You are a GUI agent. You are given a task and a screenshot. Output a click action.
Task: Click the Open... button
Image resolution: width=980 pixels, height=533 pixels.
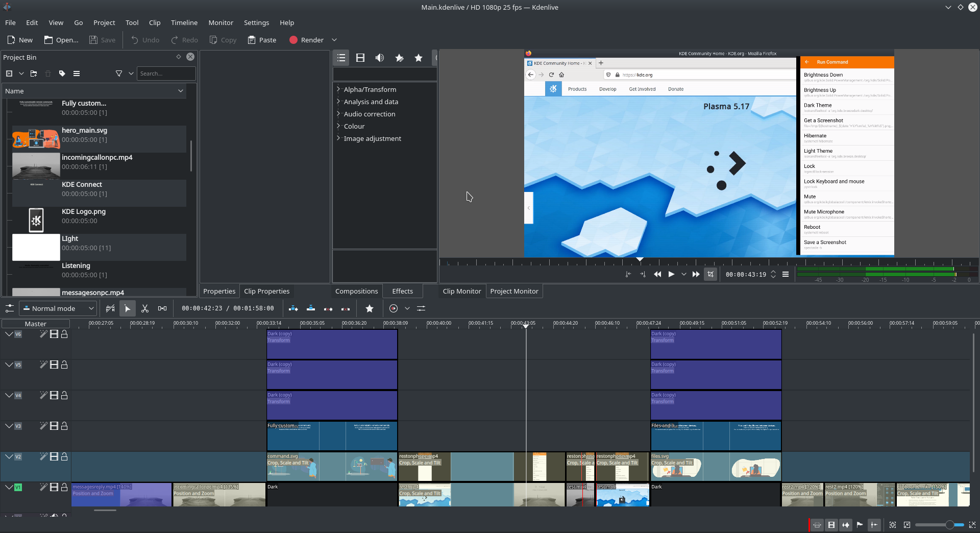click(x=61, y=40)
